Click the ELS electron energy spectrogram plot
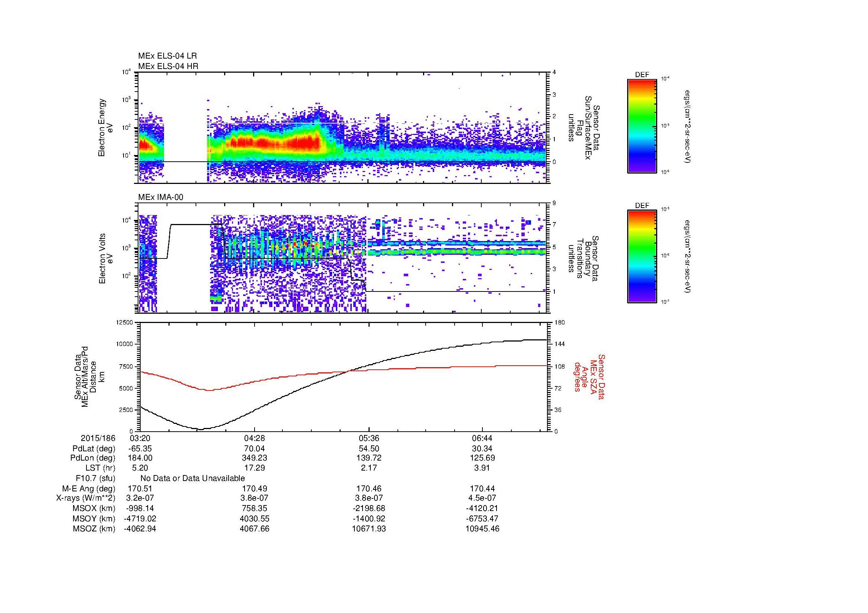Viewport: 868px width, 613px height. [343, 127]
